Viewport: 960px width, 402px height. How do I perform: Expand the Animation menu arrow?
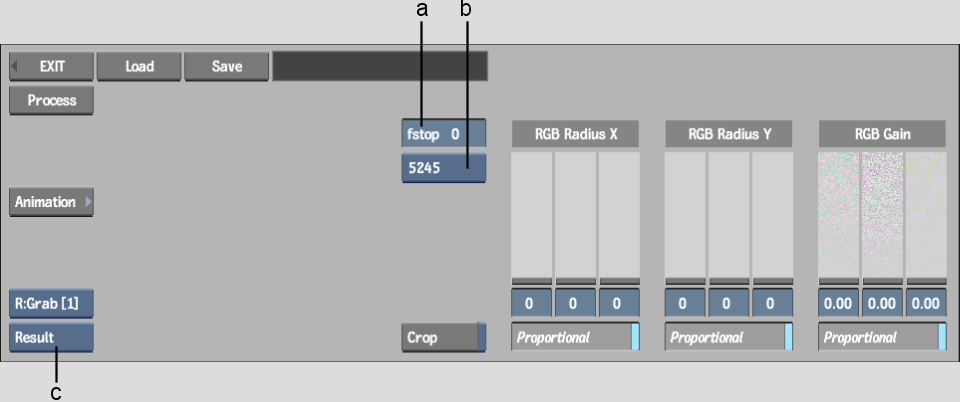pos(88,202)
